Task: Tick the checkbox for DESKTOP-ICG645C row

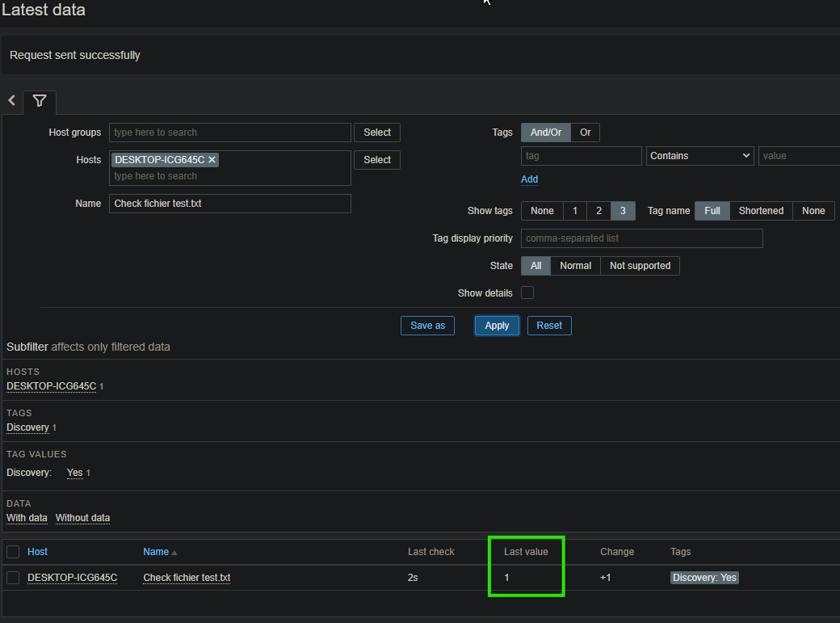Action: (13, 578)
